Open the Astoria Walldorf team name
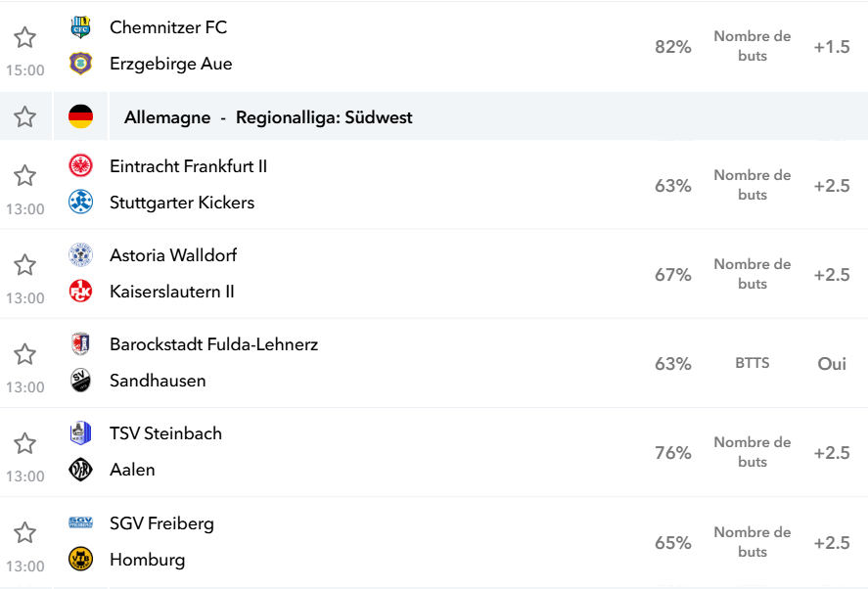The width and height of the screenshot is (868, 589). coord(172,255)
